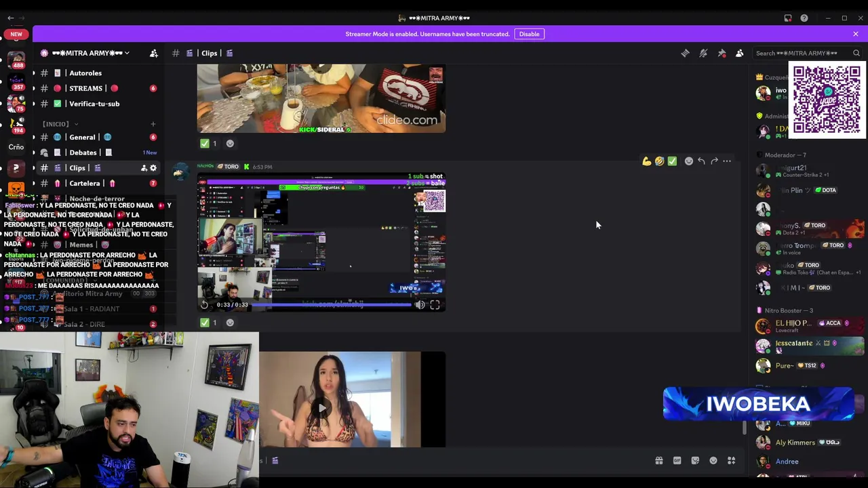The width and height of the screenshot is (868, 488).
Task: Toggle notification mute bell in channel header
Action: [703, 53]
